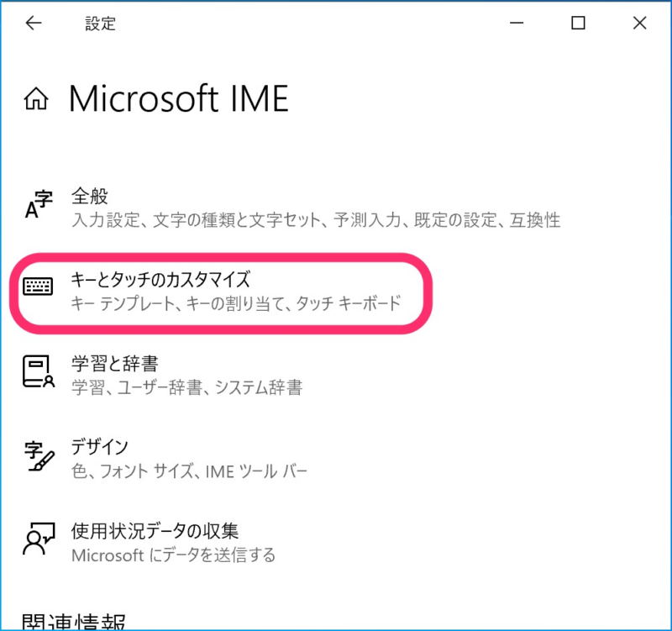Click the 色、フォント サイズ、IME ツール バー description
The height and width of the screenshot is (631, 672).
[190, 471]
